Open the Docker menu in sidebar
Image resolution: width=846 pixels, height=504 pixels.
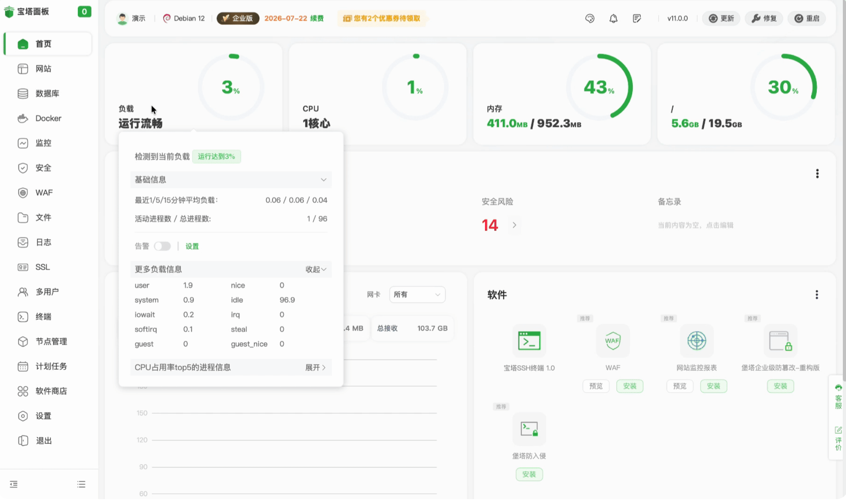[48, 118]
